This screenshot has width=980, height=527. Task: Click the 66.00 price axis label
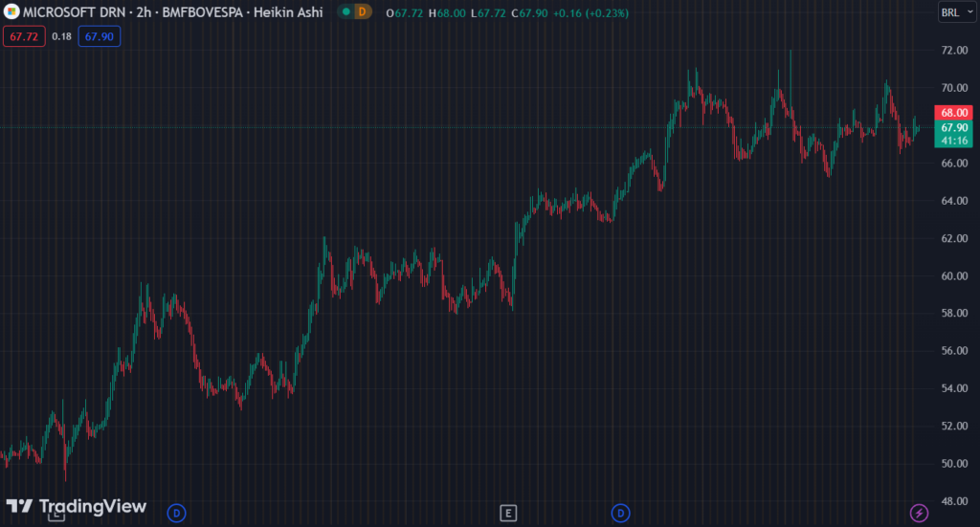point(954,163)
